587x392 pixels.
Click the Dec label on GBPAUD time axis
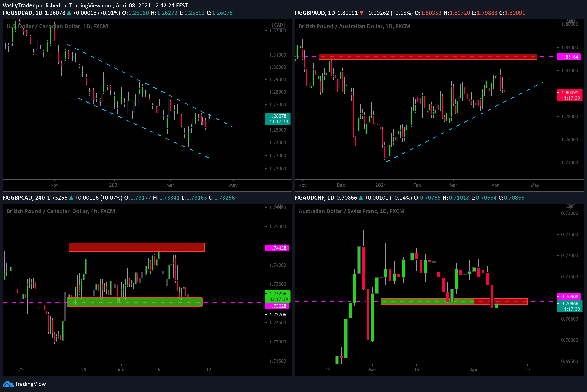[x=341, y=185]
